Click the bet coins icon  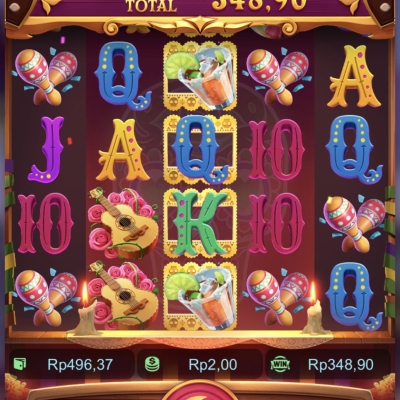point(152,364)
